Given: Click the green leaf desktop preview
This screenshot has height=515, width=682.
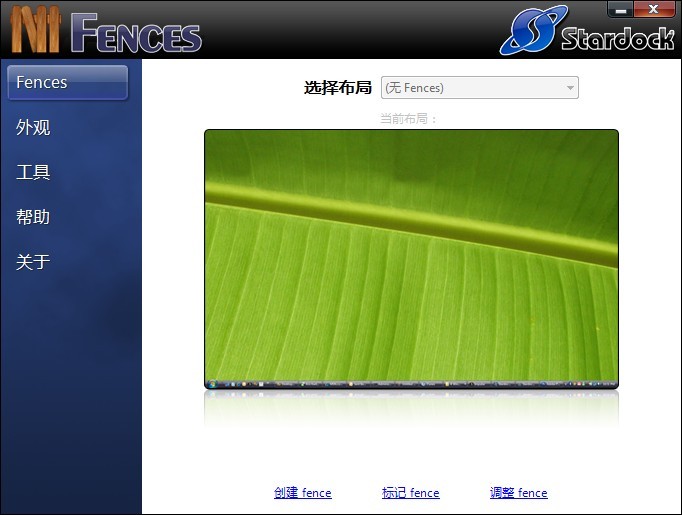Looking at the screenshot, I should pyautogui.click(x=411, y=255).
